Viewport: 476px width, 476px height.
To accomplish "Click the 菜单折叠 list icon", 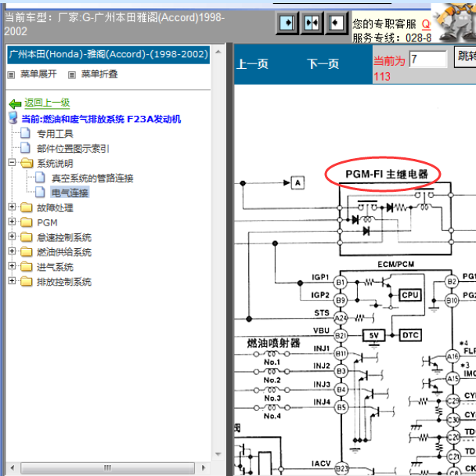I will [x=72, y=74].
